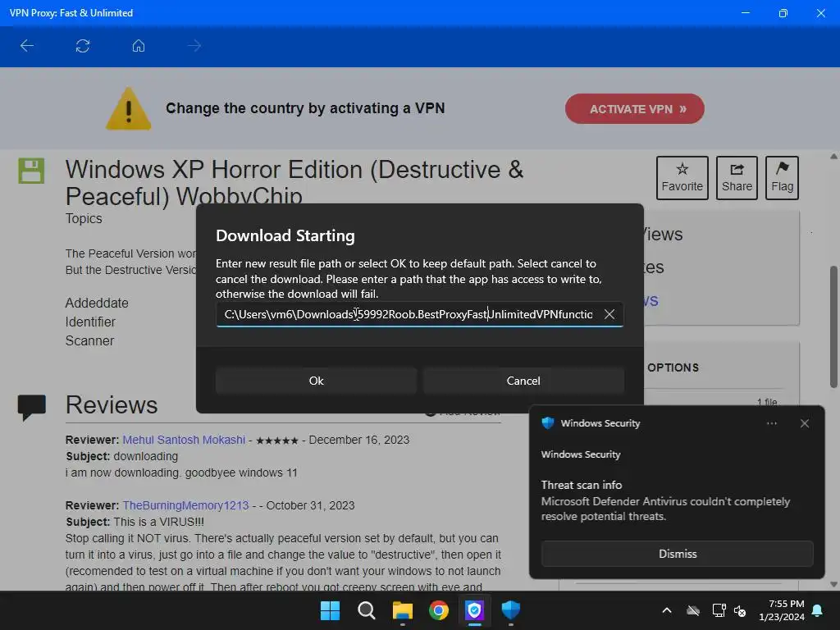Restore down the VPN Proxy window
Image resolution: width=840 pixels, height=630 pixels.
783,13
